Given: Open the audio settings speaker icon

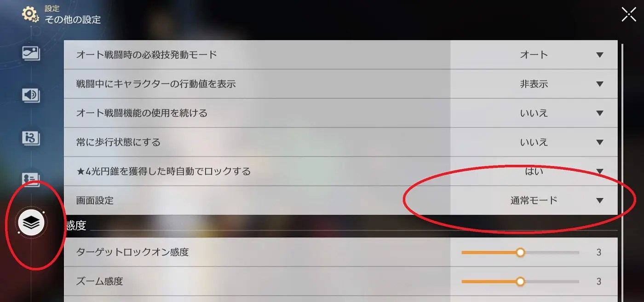Looking at the screenshot, I should (x=31, y=95).
